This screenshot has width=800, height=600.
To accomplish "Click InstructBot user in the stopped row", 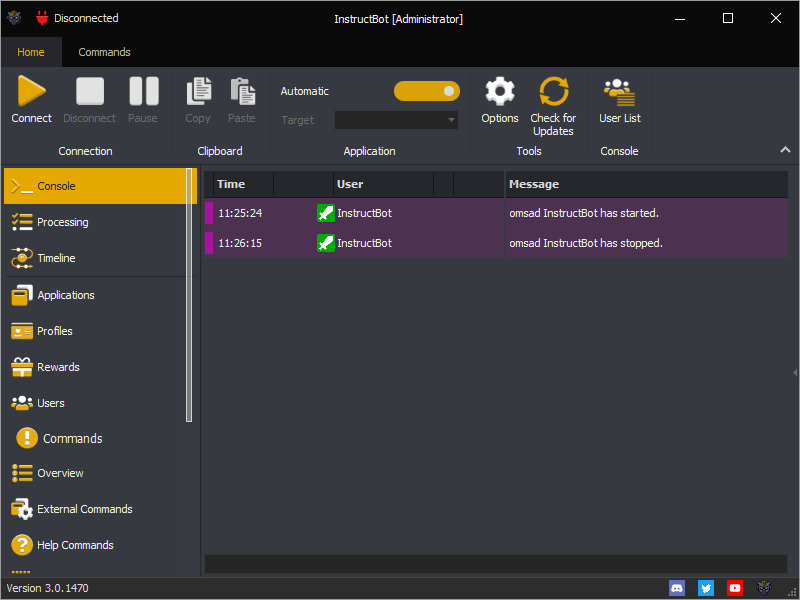I will click(364, 243).
